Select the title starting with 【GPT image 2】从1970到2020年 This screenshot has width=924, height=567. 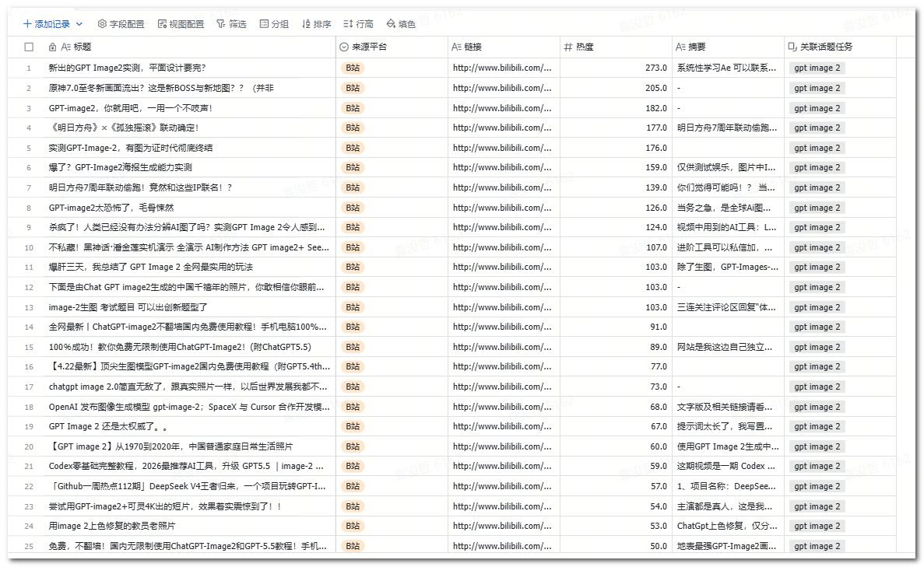(171, 446)
